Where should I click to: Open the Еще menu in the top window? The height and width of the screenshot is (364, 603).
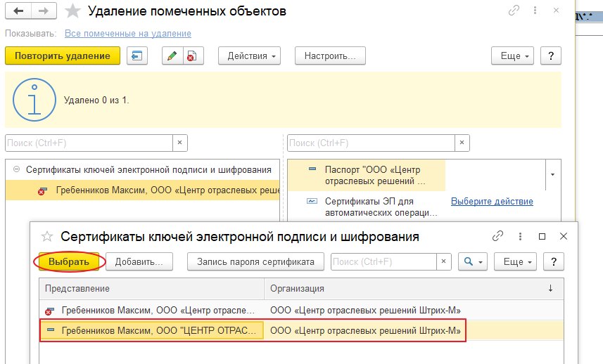(x=512, y=56)
